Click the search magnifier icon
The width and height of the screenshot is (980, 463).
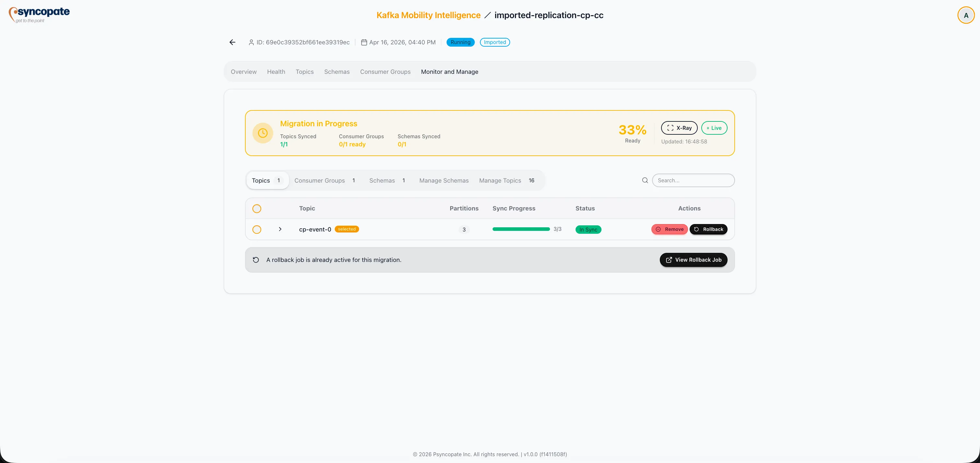coord(645,180)
